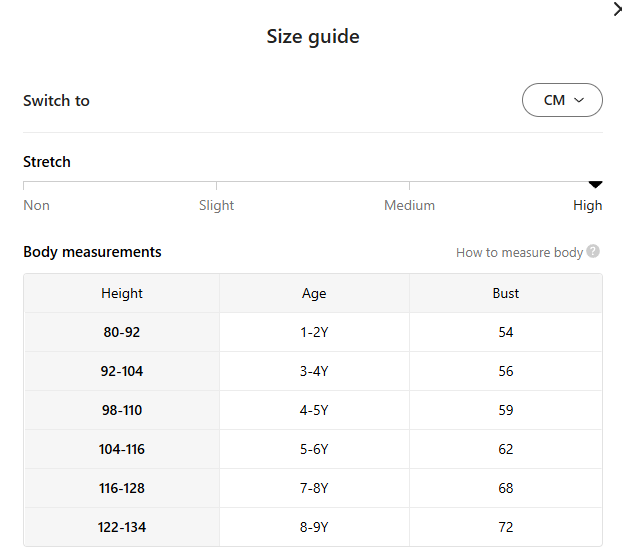Select the Slight stretch label
Viewport: 622px width, 555px height.
click(x=216, y=205)
